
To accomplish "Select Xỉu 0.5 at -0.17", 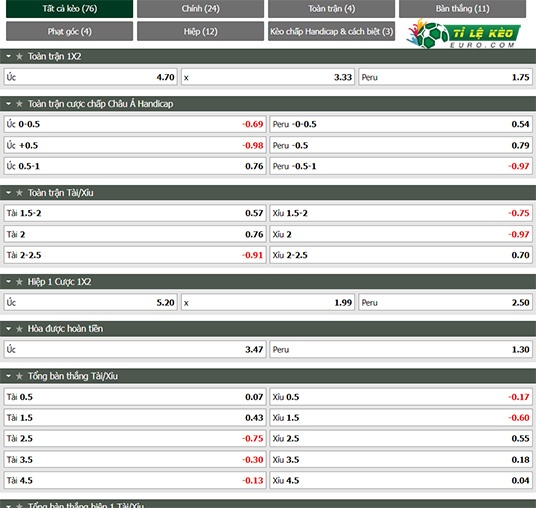I will [x=401, y=397].
